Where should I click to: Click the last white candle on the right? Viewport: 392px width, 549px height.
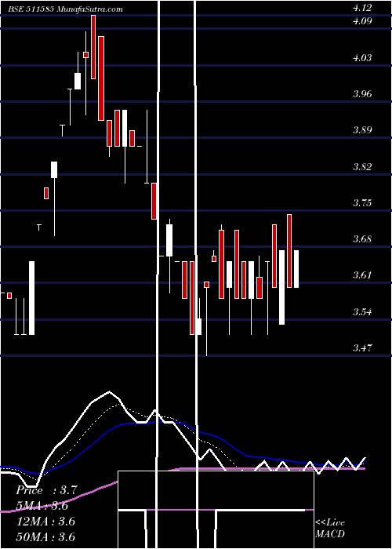tap(296, 269)
